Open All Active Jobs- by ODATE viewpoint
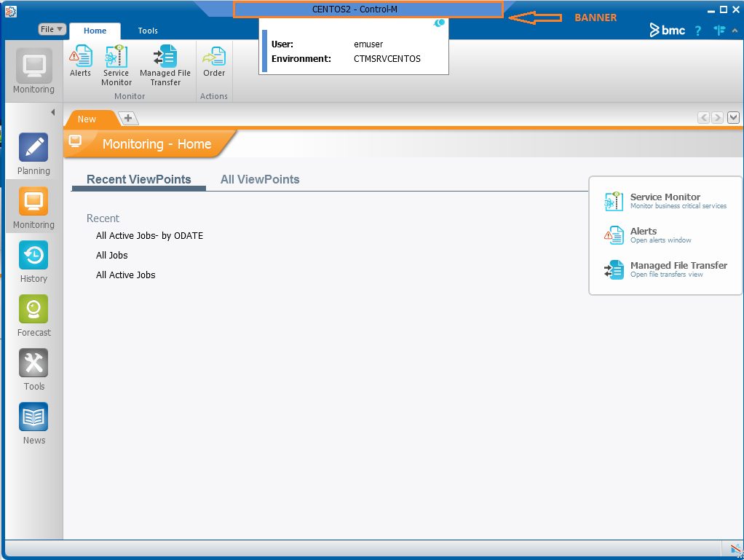Image resolution: width=744 pixels, height=560 pixels. click(149, 236)
